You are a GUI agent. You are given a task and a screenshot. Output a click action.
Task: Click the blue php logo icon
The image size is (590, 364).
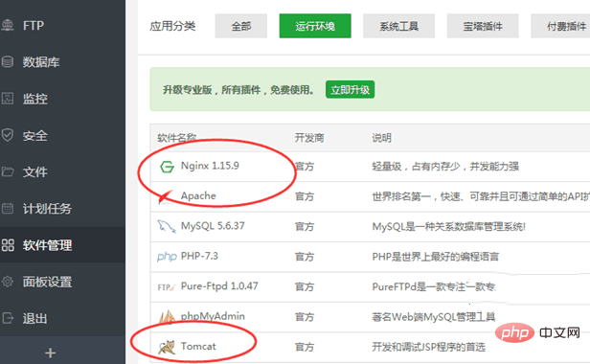click(x=167, y=257)
